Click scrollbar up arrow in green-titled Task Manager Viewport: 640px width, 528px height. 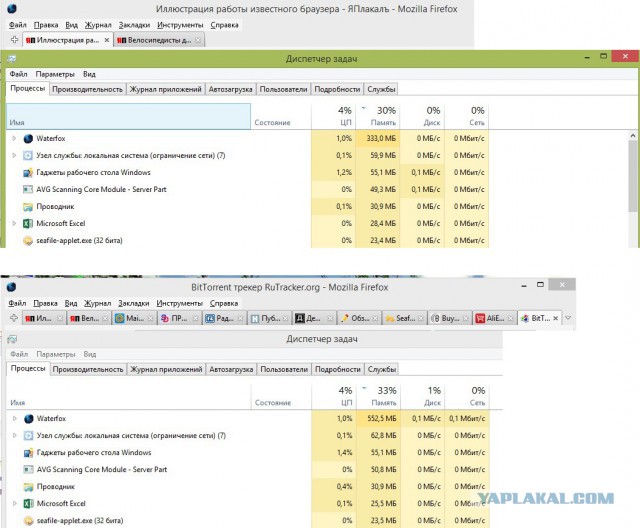click(x=633, y=135)
